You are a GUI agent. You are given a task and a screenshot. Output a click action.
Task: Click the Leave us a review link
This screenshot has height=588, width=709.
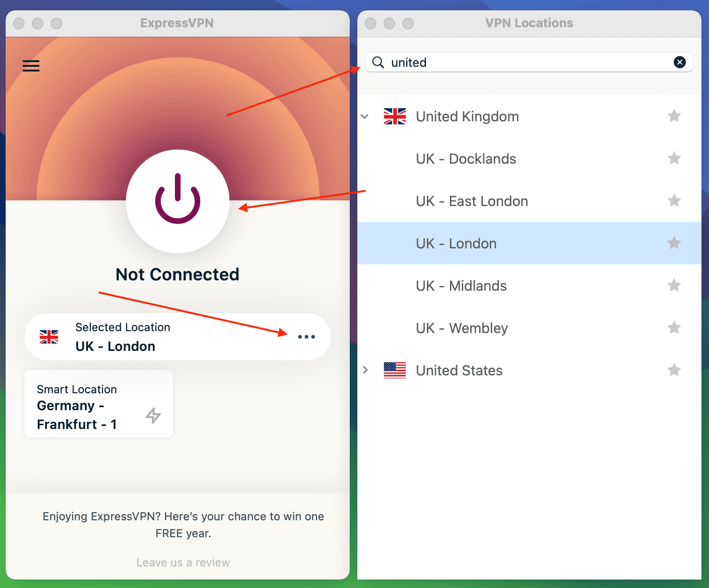(x=183, y=563)
